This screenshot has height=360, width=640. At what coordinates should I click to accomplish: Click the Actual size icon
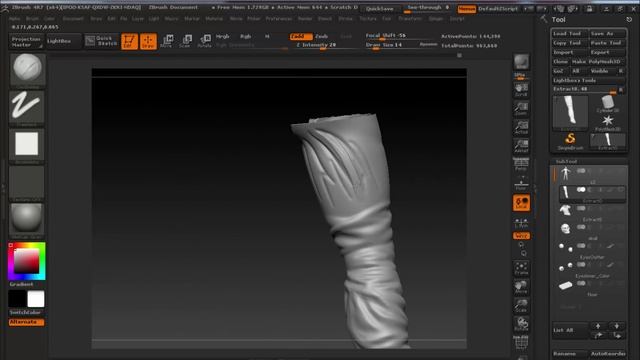pyautogui.click(x=521, y=127)
